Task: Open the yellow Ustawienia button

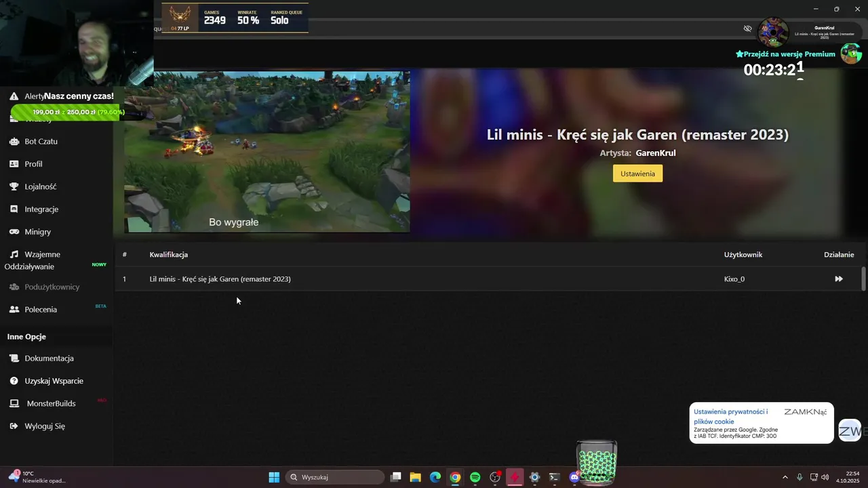Action: coord(637,174)
